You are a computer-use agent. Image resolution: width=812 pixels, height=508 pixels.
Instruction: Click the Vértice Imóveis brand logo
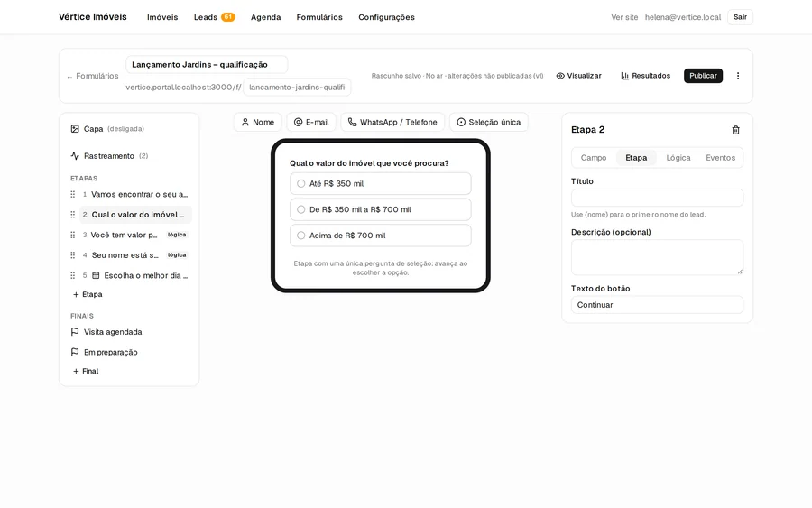point(93,17)
